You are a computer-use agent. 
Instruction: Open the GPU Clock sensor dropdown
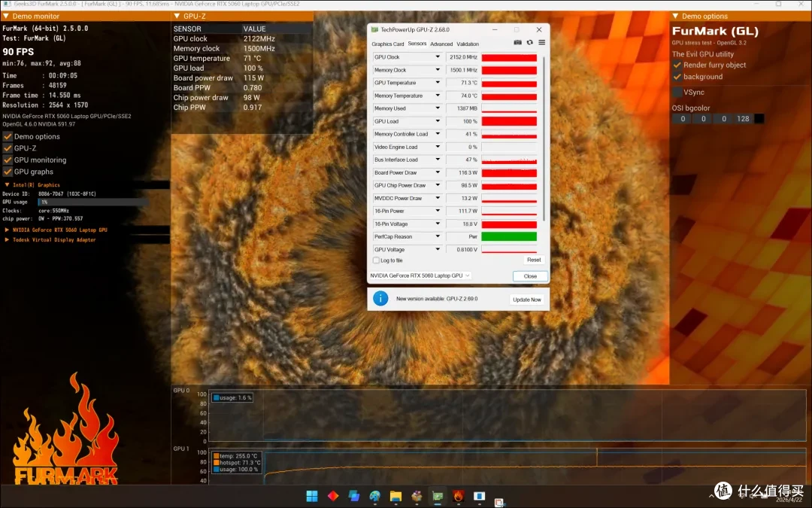[438, 57]
